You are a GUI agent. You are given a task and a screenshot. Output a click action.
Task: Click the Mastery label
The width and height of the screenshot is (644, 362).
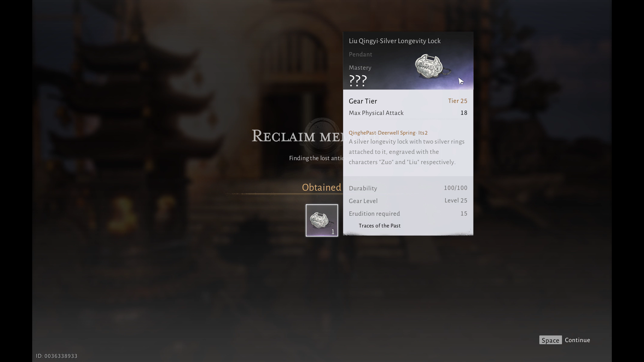coord(360,68)
